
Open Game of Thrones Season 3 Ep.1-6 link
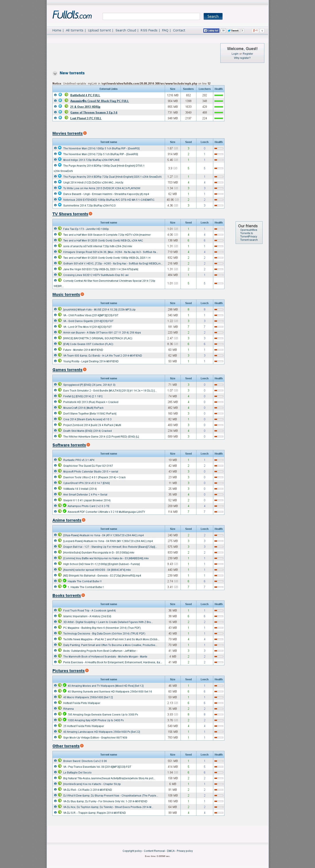94,113
